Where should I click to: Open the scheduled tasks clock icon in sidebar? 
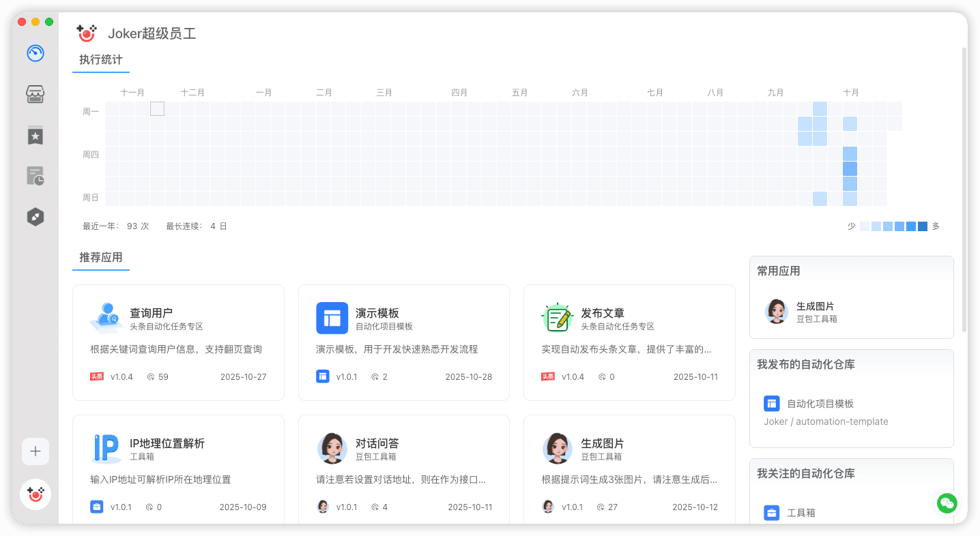pyautogui.click(x=35, y=176)
